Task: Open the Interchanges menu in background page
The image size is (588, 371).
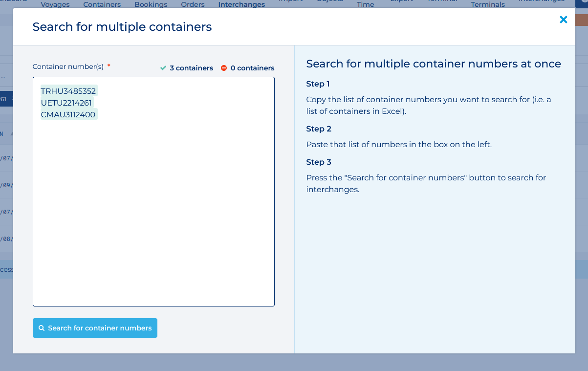Action: point(241,4)
